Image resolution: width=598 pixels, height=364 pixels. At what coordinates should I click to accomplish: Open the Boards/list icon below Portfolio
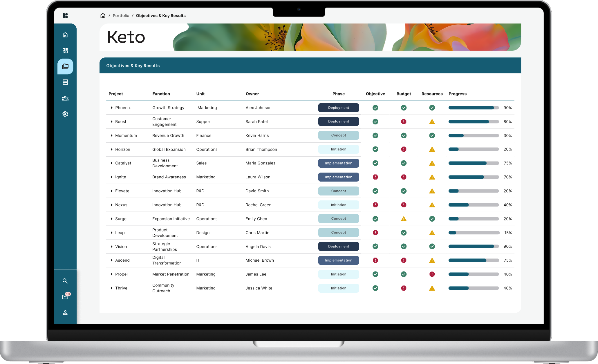65,82
